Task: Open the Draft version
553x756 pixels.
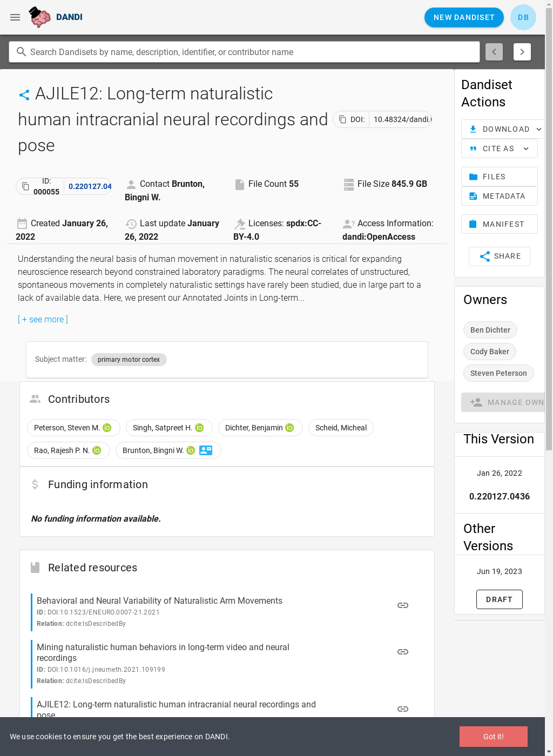Action: coord(499,599)
